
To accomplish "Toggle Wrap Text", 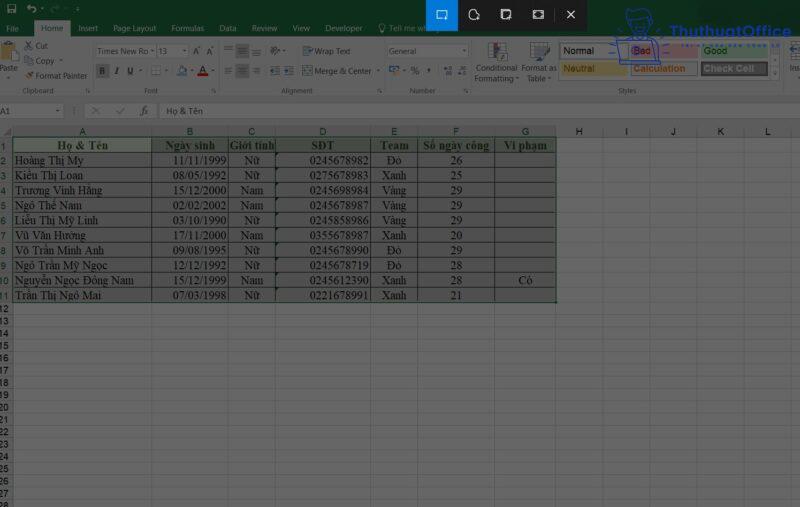I will click(x=327, y=51).
